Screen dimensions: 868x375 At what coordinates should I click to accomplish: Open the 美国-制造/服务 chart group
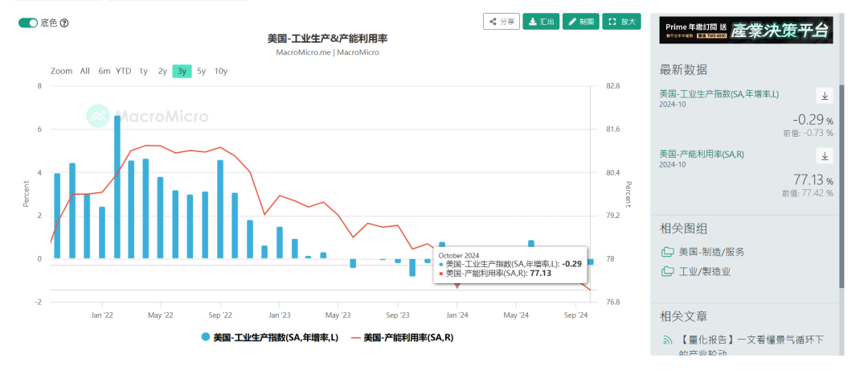coord(711,252)
